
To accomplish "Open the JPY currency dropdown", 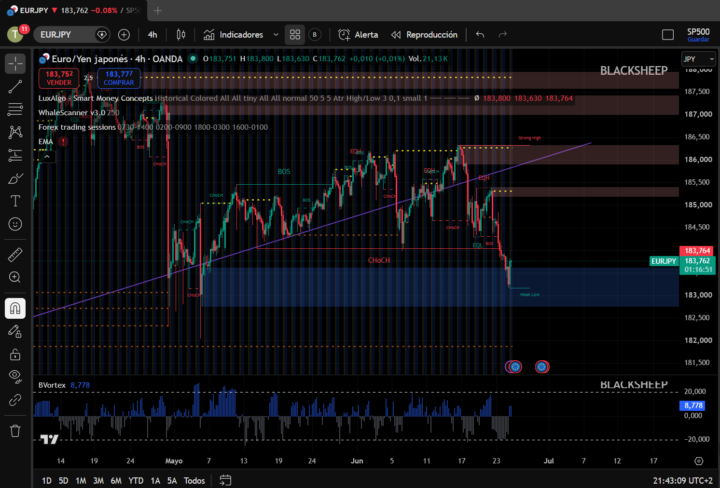I will pos(698,59).
